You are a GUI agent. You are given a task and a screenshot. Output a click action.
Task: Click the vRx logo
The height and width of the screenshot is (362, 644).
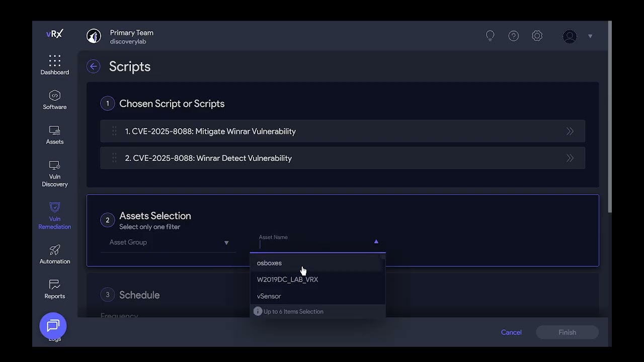[54, 34]
